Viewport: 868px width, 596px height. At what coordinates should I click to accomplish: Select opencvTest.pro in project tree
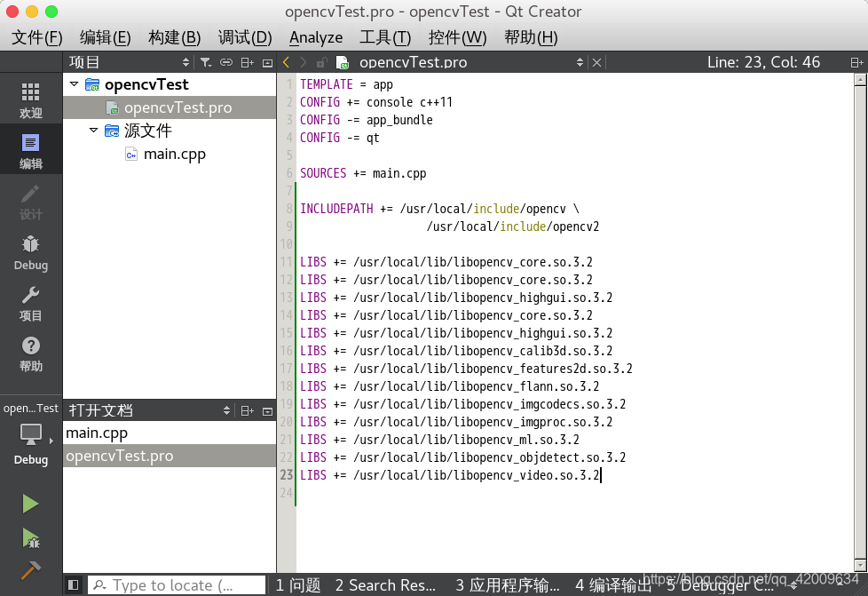170,107
